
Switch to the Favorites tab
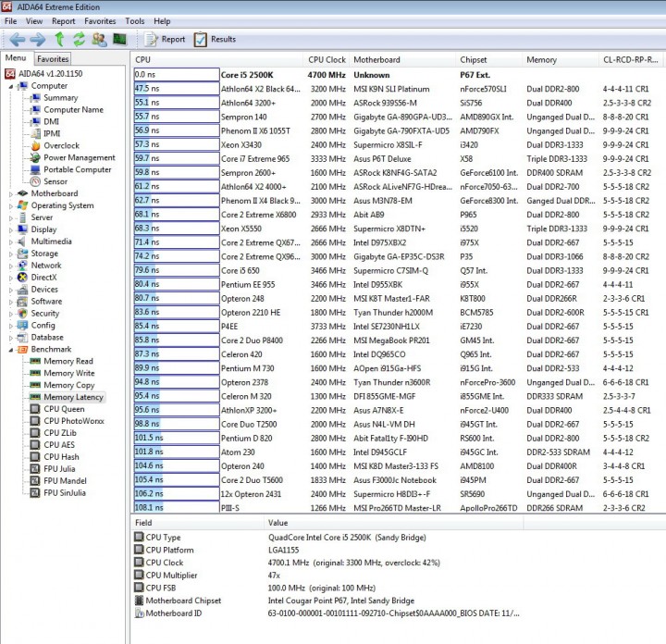[53, 59]
